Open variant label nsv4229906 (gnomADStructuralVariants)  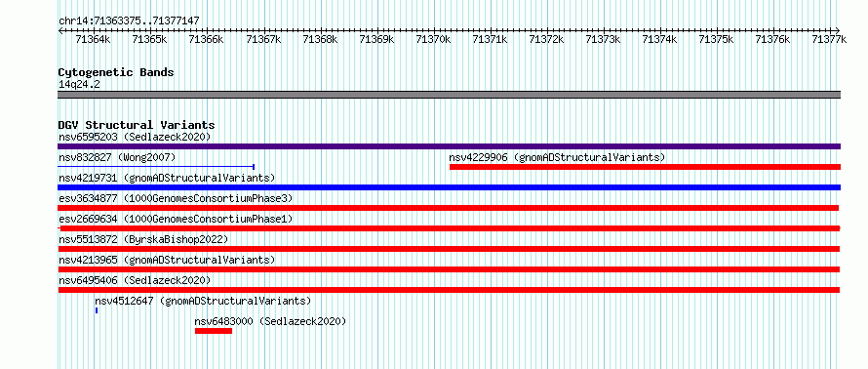point(557,157)
